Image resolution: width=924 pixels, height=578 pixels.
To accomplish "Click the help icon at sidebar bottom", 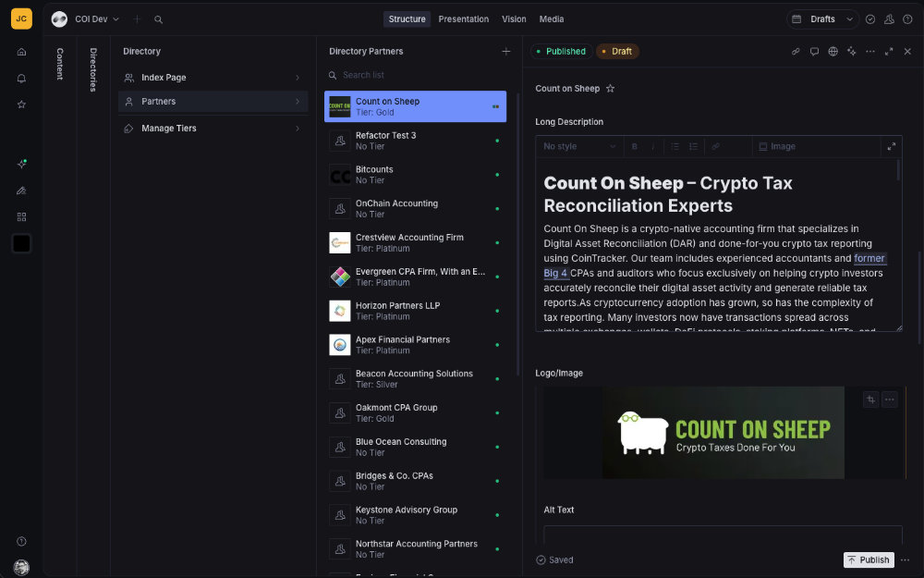I will pyautogui.click(x=22, y=541).
